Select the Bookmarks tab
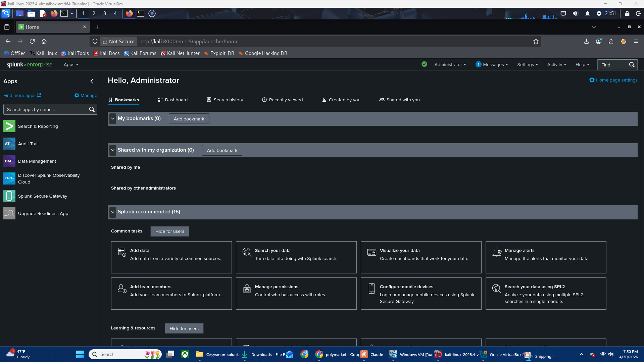The image size is (644, 362). pyautogui.click(x=123, y=100)
